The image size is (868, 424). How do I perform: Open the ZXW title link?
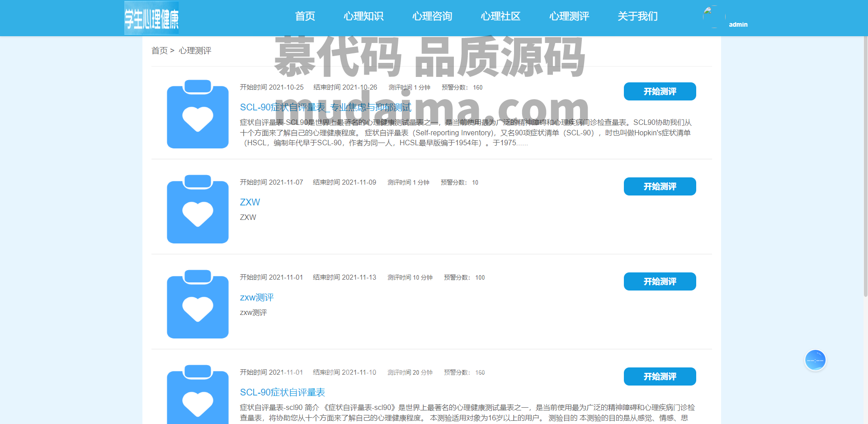[x=250, y=202]
